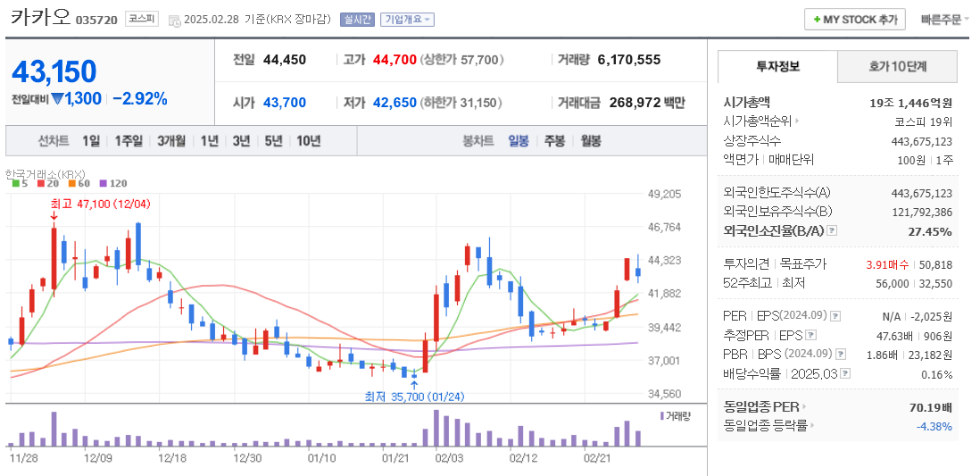Click the 한국거래소(KRX) chart label
Image resolution: width=980 pixels, height=476 pixels.
click(x=45, y=174)
